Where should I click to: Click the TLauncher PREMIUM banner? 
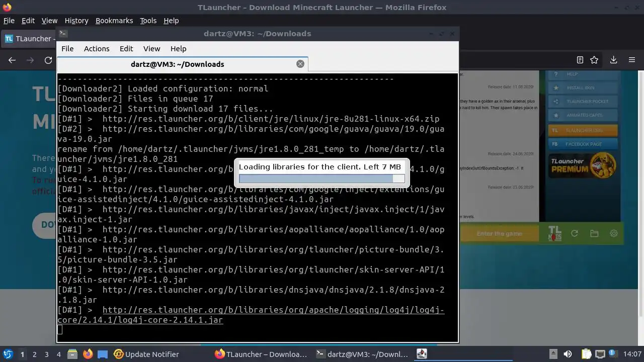pyautogui.click(x=583, y=165)
